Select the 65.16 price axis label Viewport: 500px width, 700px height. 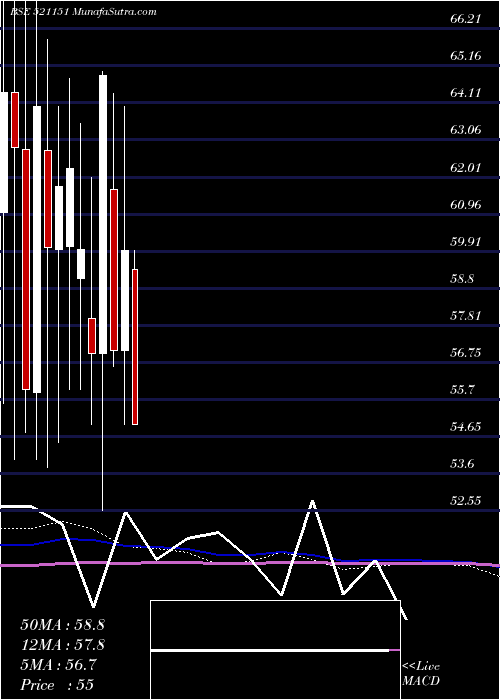pos(466,56)
